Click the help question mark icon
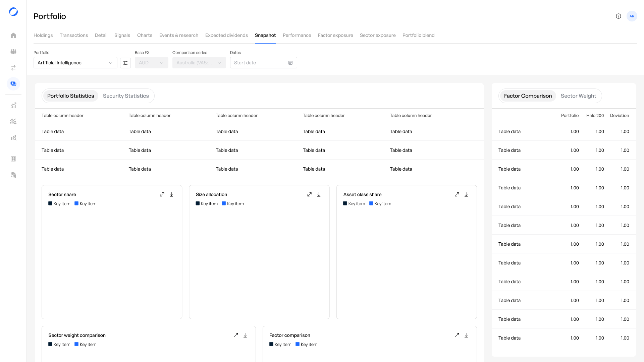Image resolution: width=644 pixels, height=362 pixels. coord(619,16)
